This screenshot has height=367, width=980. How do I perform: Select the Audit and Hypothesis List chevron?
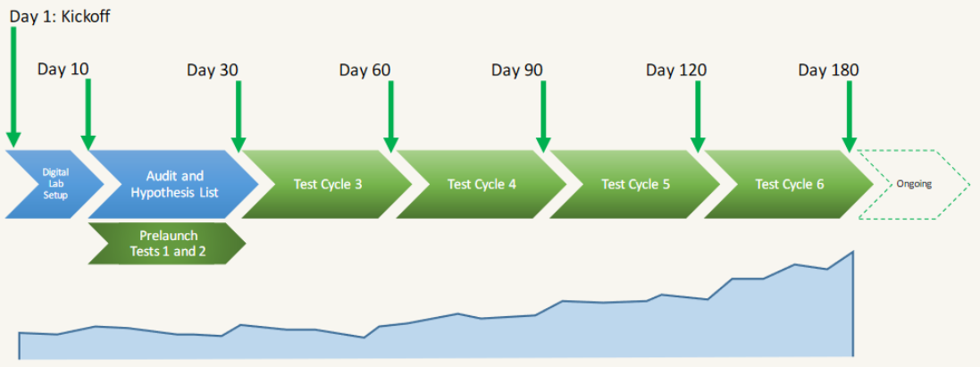[x=173, y=184]
